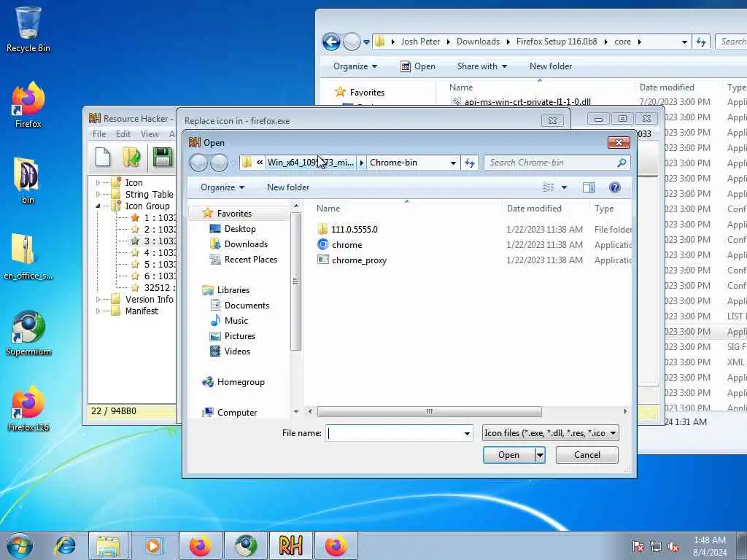Collapse the Icon Group tree node
This screenshot has height=560, width=747.
coord(98,206)
